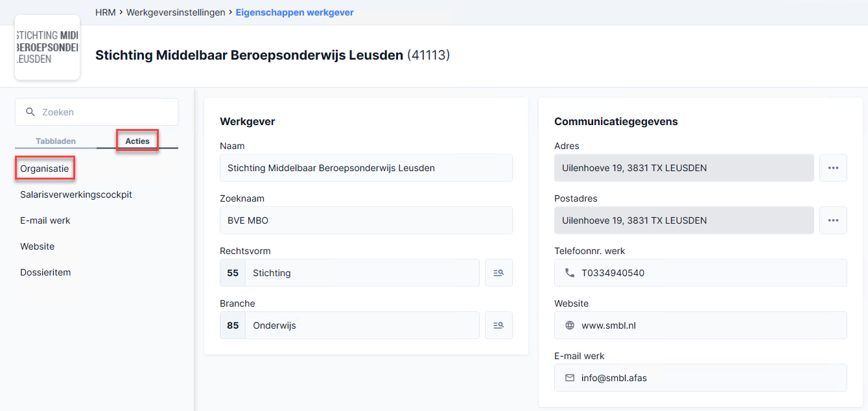Open the Dossieritem action
Image resolution: width=868 pixels, height=411 pixels.
(x=45, y=272)
